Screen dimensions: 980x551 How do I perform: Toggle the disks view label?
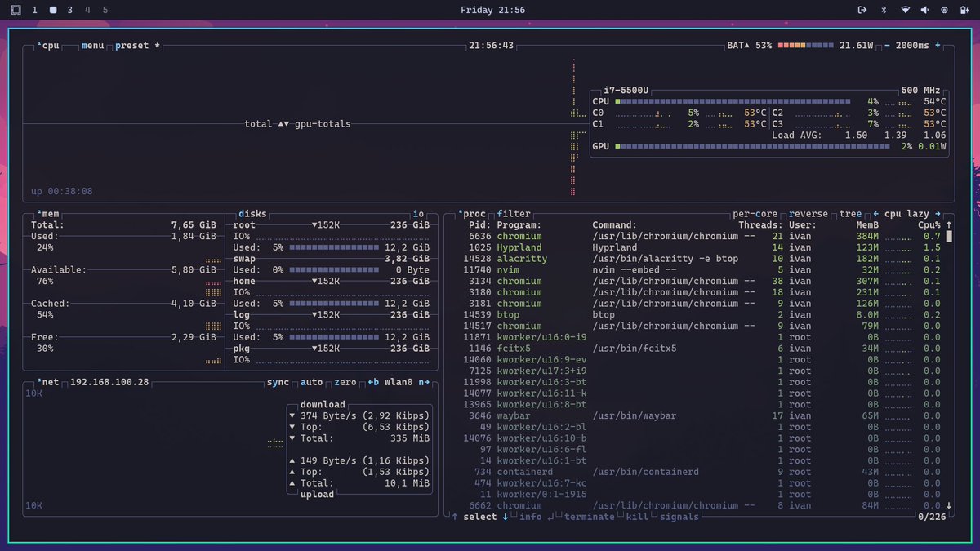pos(252,214)
